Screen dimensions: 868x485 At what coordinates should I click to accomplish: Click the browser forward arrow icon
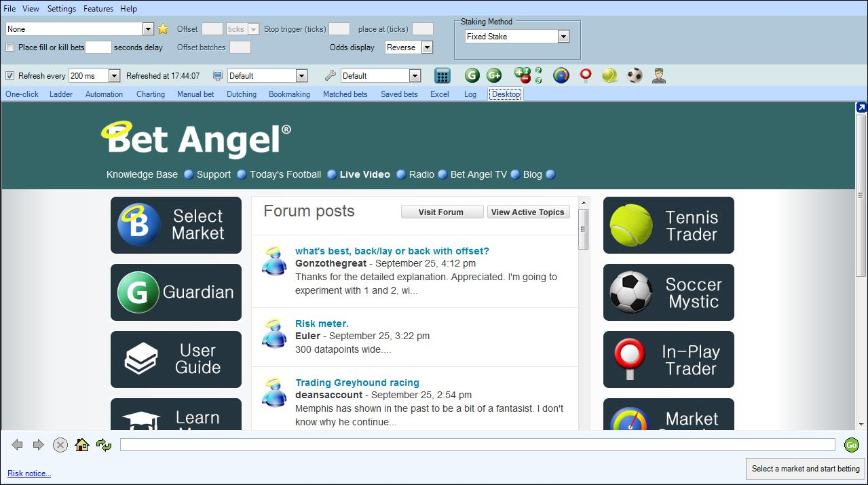pyautogui.click(x=39, y=445)
